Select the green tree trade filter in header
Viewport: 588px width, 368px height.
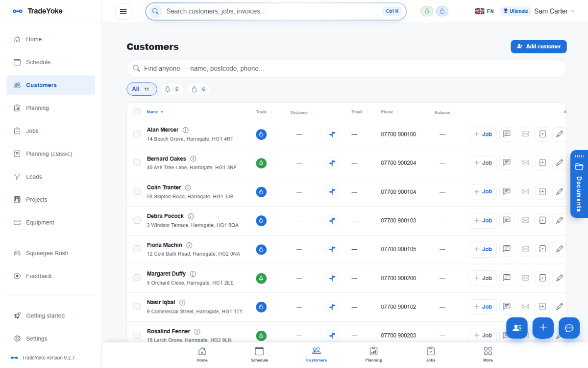click(427, 11)
